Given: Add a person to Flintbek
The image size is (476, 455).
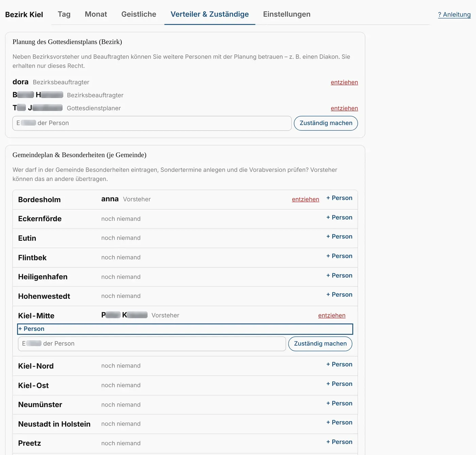Looking at the screenshot, I should tap(339, 256).
